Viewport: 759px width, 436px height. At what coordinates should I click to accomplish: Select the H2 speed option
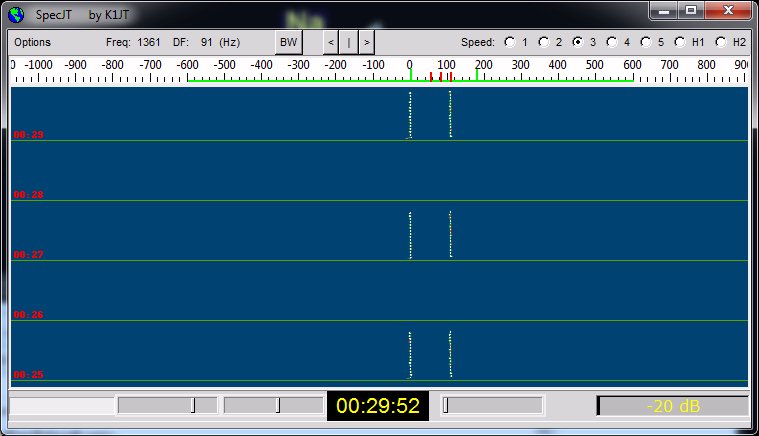click(721, 43)
